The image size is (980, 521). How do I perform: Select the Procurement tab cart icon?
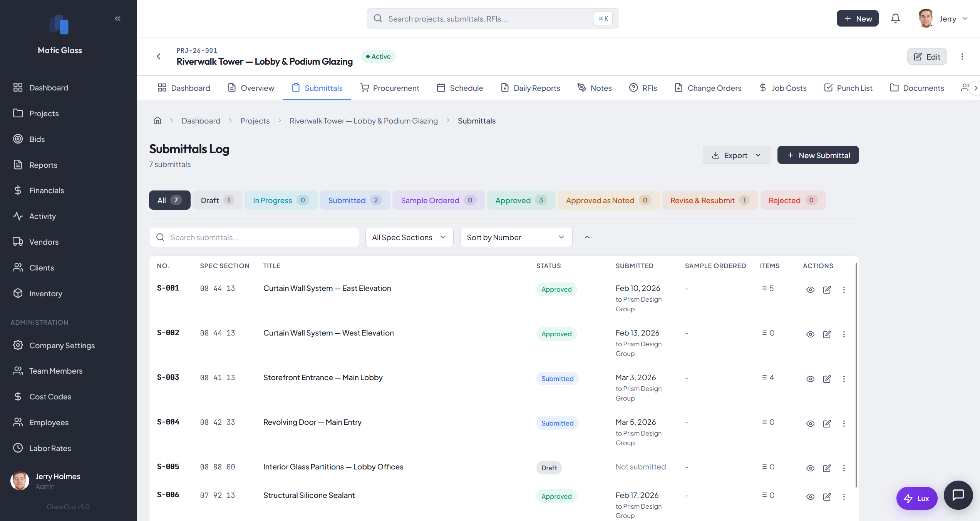pyautogui.click(x=364, y=88)
